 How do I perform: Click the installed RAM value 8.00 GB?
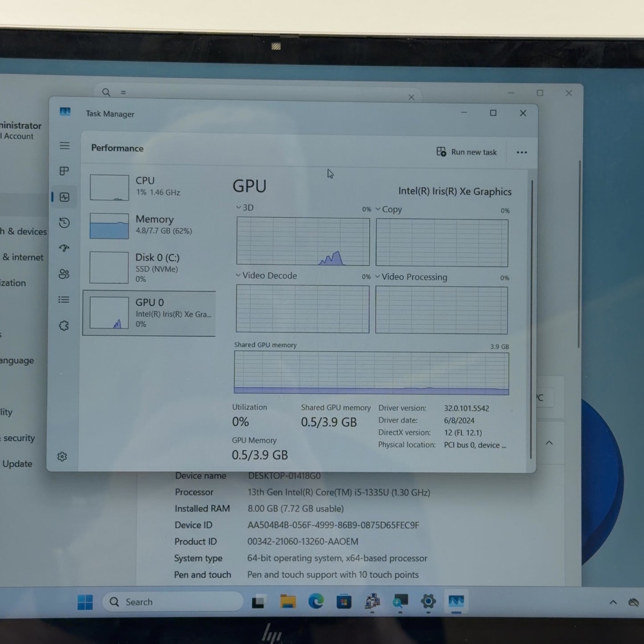tap(295, 509)
